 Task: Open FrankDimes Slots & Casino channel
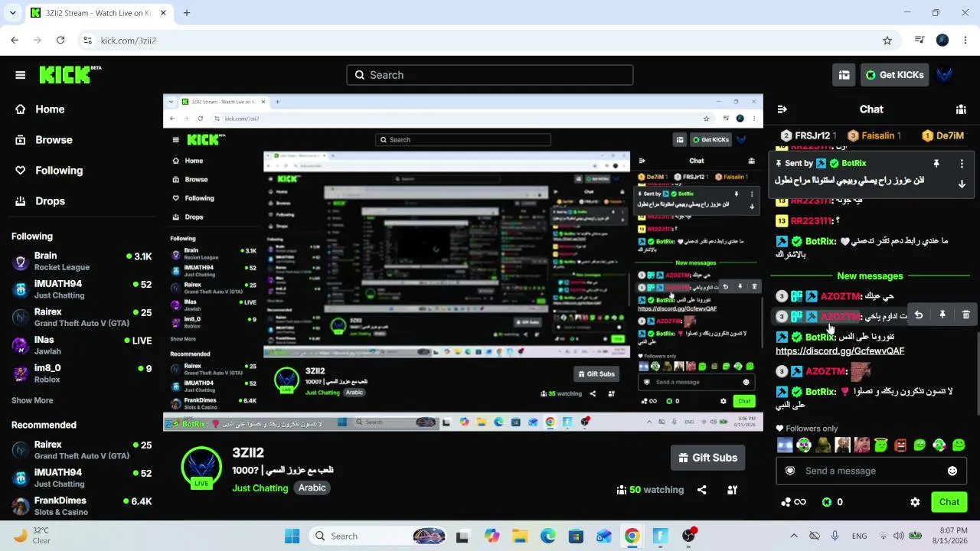(82, 506)
